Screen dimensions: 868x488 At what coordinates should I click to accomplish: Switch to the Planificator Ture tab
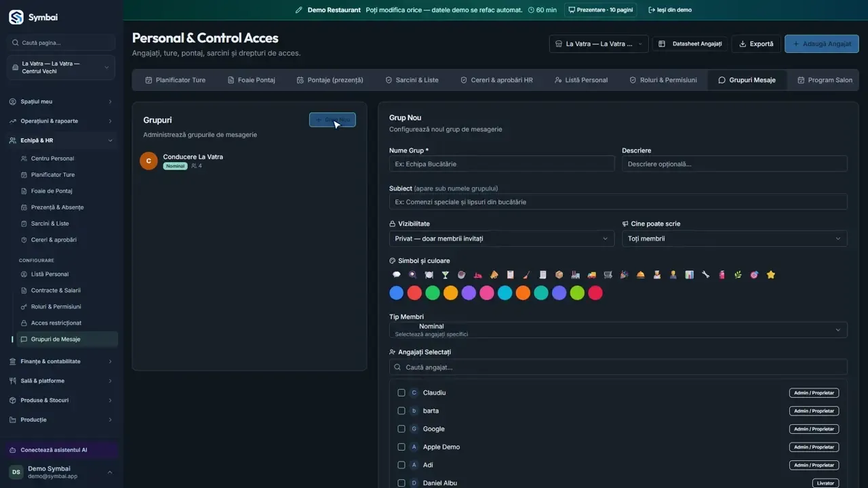(175, 80)
